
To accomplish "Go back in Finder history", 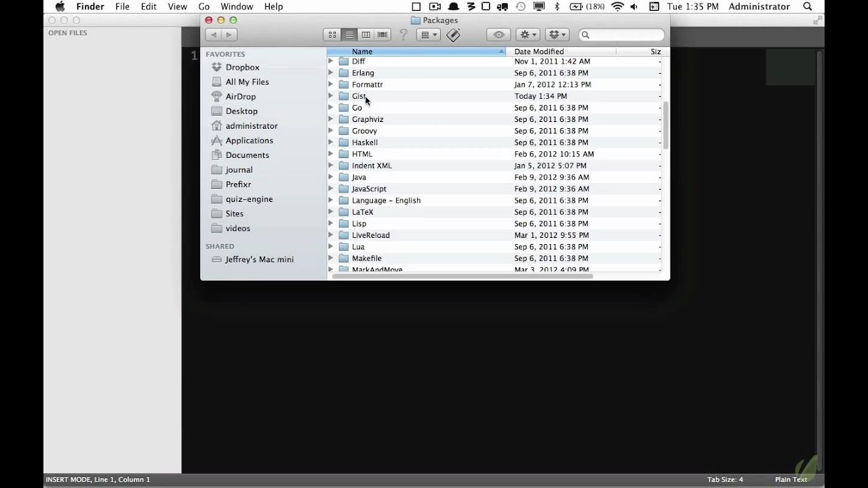I will click(214, 35).
